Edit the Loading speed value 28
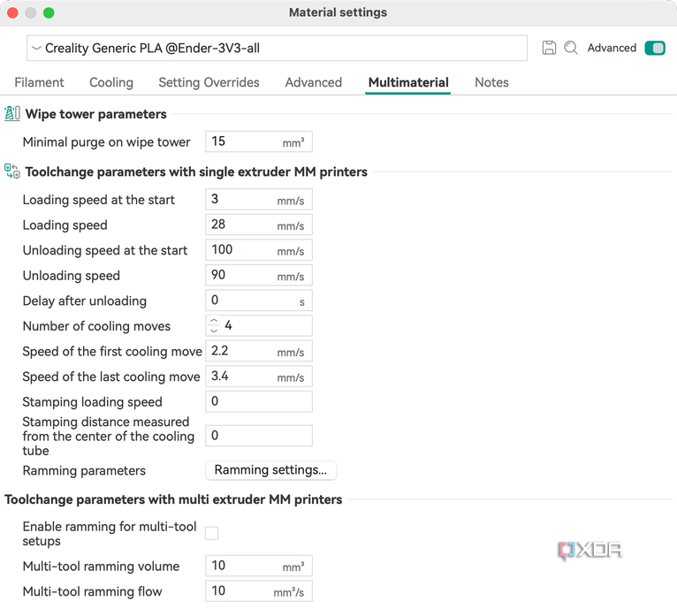The height and width of the screenshot is (616, 677). pos(259,224)
